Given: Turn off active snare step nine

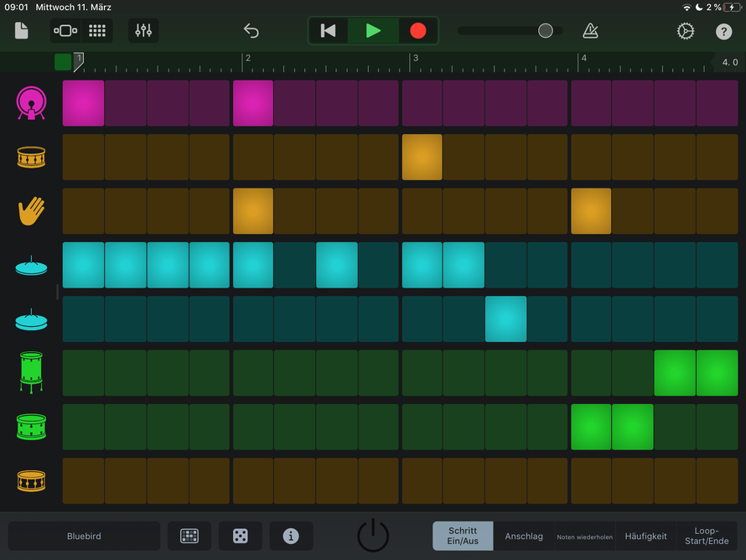Looking at the screenshot, I should [422, 157].
